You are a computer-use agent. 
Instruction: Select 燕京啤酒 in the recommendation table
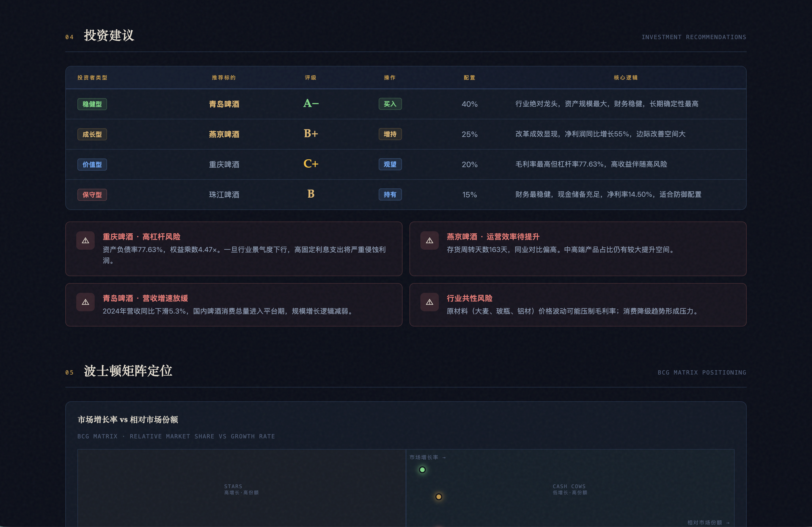pyautogui.click(x=224, y=134)
